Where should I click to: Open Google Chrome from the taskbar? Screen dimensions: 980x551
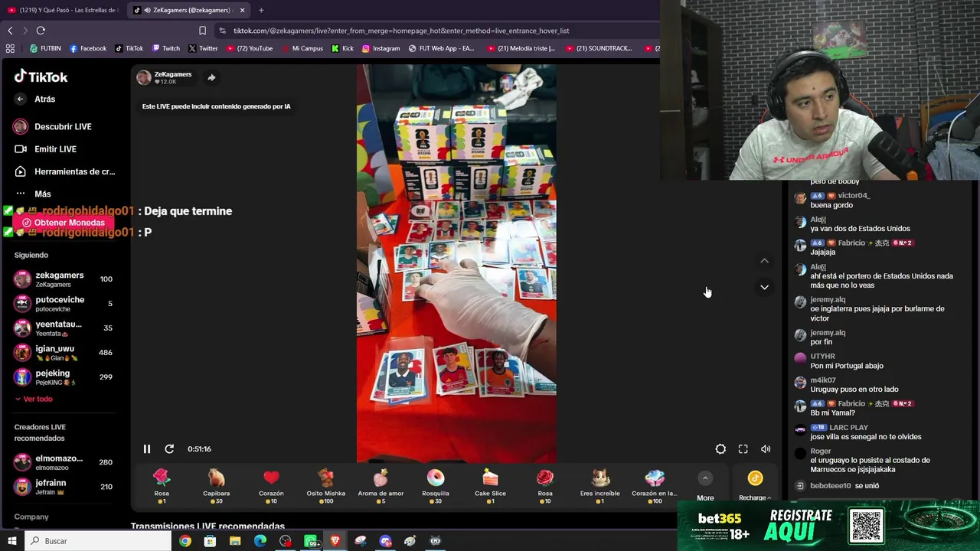point(185,541)
